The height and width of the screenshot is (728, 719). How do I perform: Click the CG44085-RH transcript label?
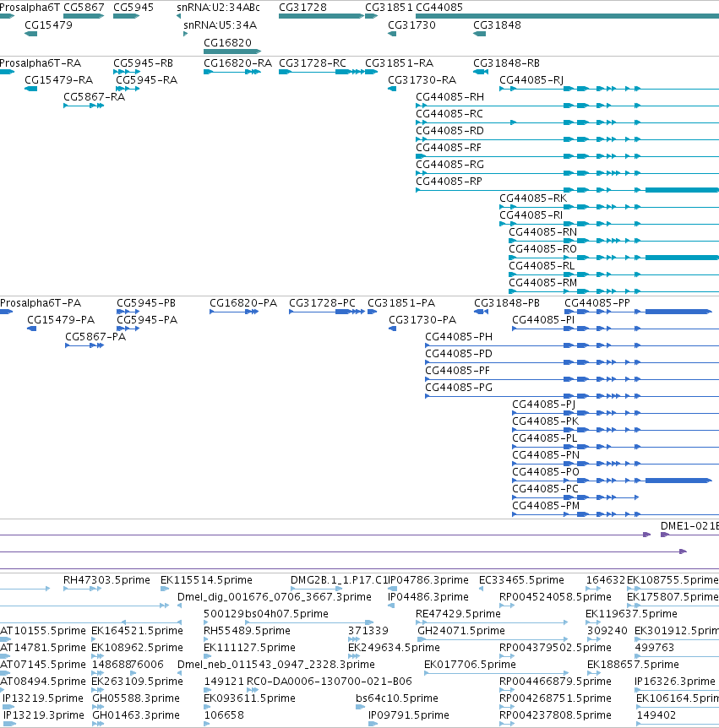pyautogui.click(x=450, y=96)
